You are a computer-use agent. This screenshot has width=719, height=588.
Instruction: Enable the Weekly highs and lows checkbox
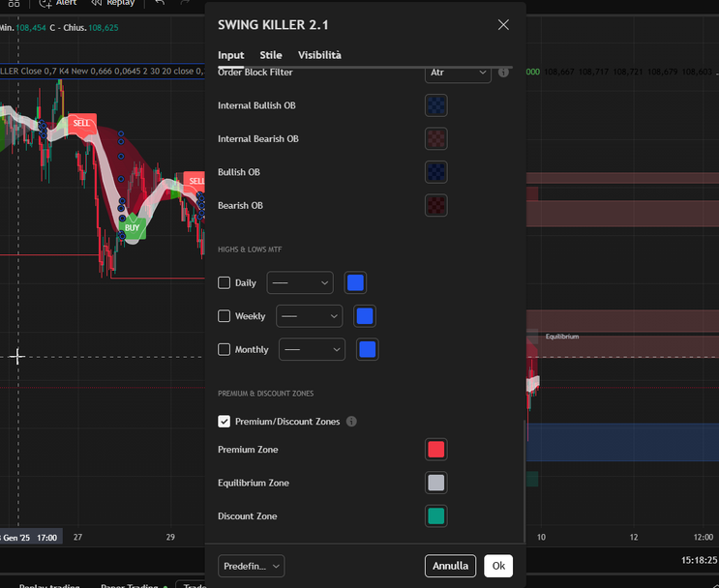pyautogui.click(x=224, y=316)
